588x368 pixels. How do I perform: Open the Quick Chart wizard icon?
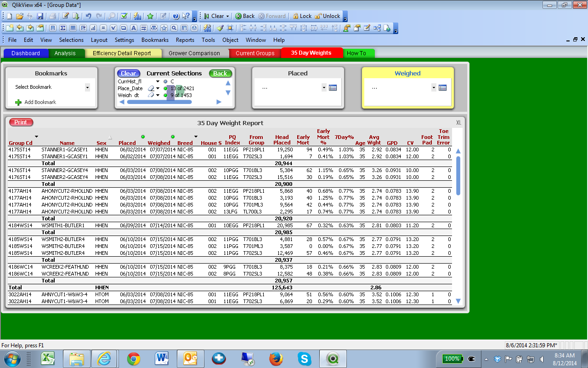coord(137,16)
